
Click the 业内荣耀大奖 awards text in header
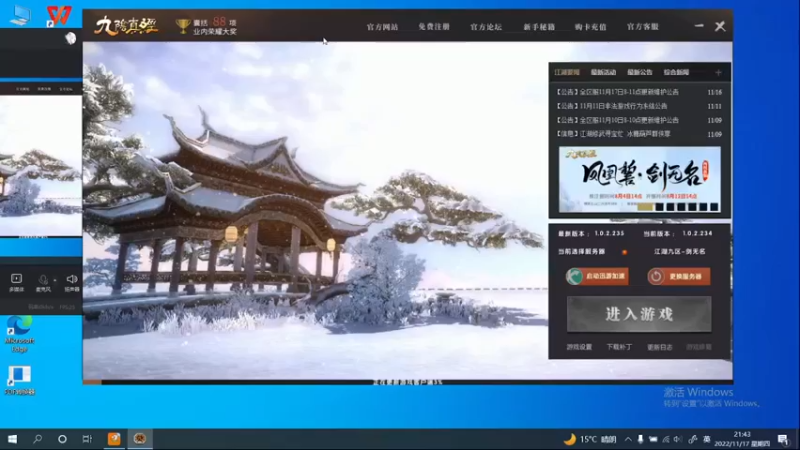[x=215, y=32]
